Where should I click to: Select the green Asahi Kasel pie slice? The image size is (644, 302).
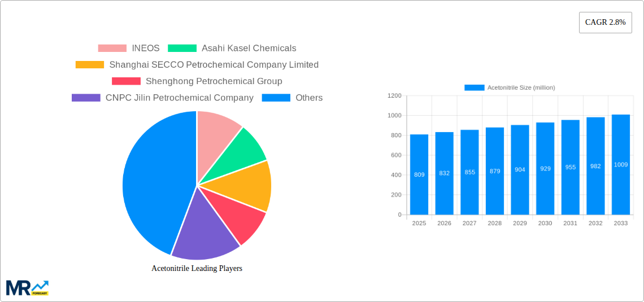click(243, 150)
